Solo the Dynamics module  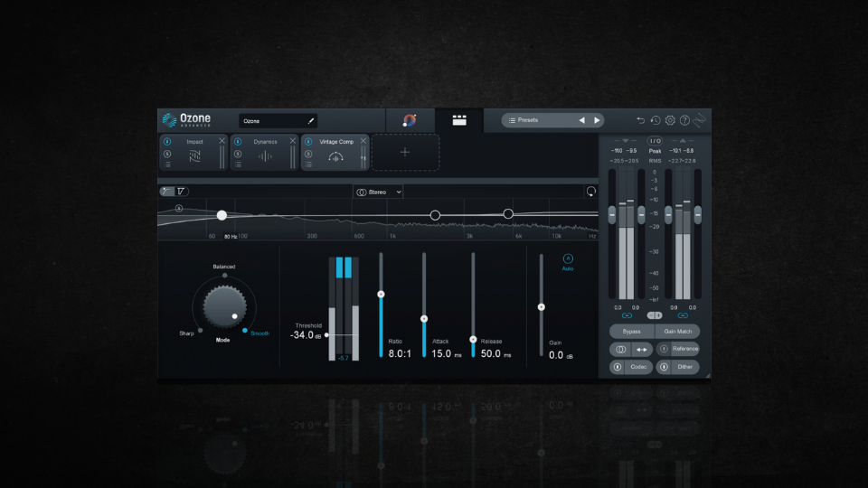(238, 154)
